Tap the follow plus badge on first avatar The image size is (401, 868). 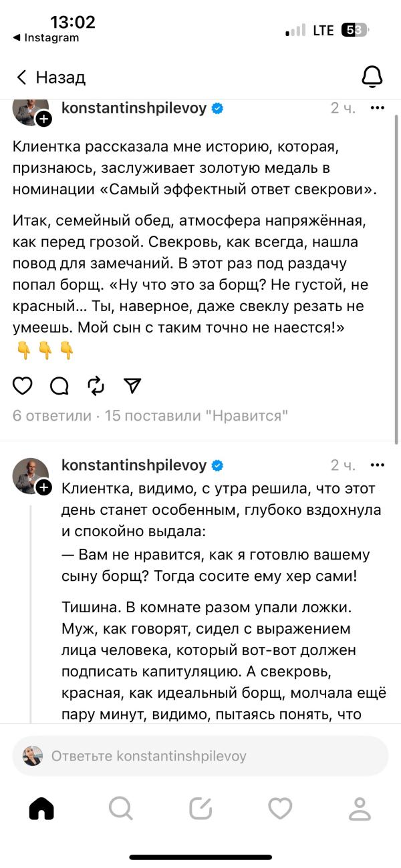coord(43,120)
